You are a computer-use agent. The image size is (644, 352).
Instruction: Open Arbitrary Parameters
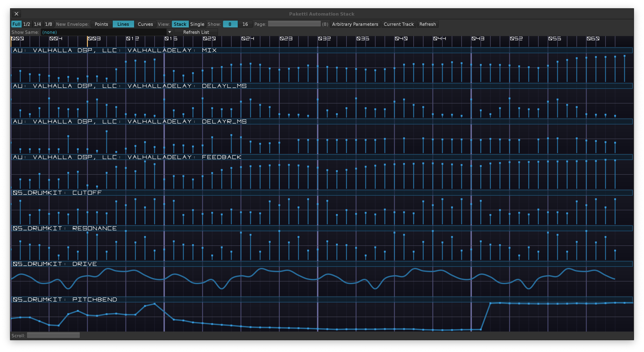(x=355, y=24)
